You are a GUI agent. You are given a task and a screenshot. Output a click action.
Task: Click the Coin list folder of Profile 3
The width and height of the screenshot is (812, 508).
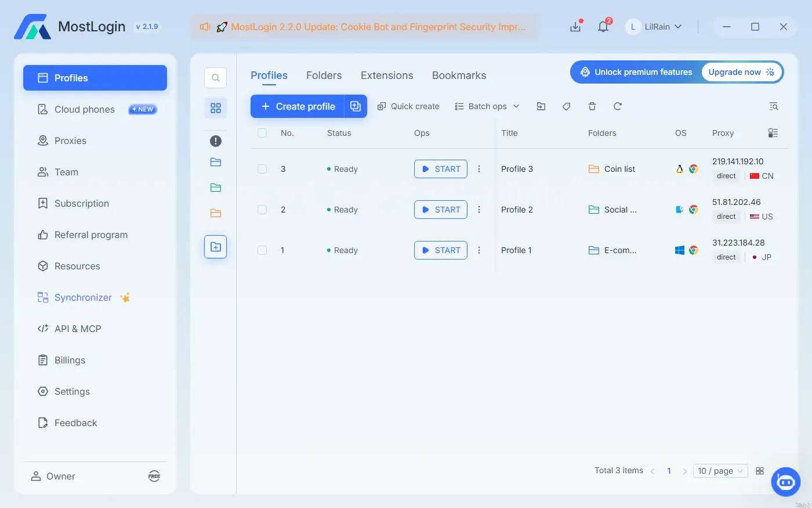coord(612,169)
